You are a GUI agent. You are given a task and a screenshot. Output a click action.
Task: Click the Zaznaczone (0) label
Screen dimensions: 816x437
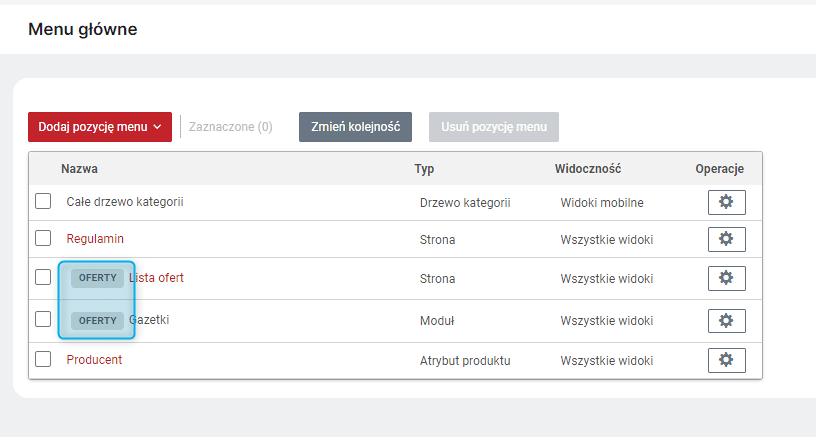[231, 127]
